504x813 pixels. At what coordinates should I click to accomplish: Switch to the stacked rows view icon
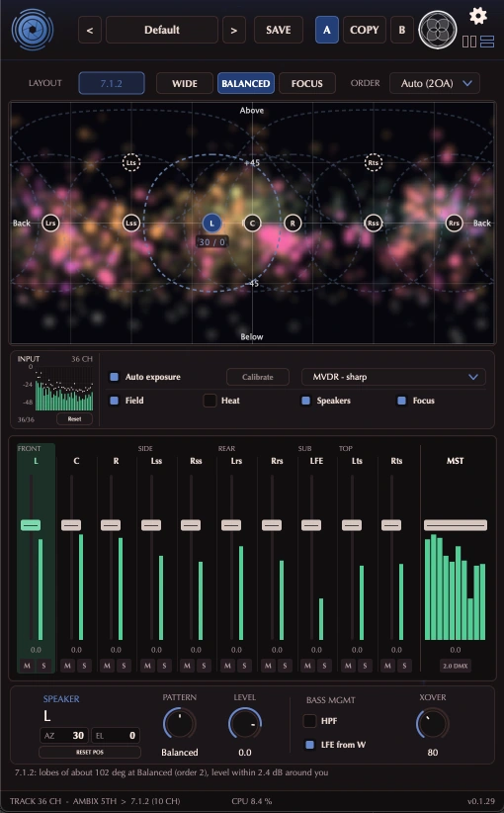(487, 42)
